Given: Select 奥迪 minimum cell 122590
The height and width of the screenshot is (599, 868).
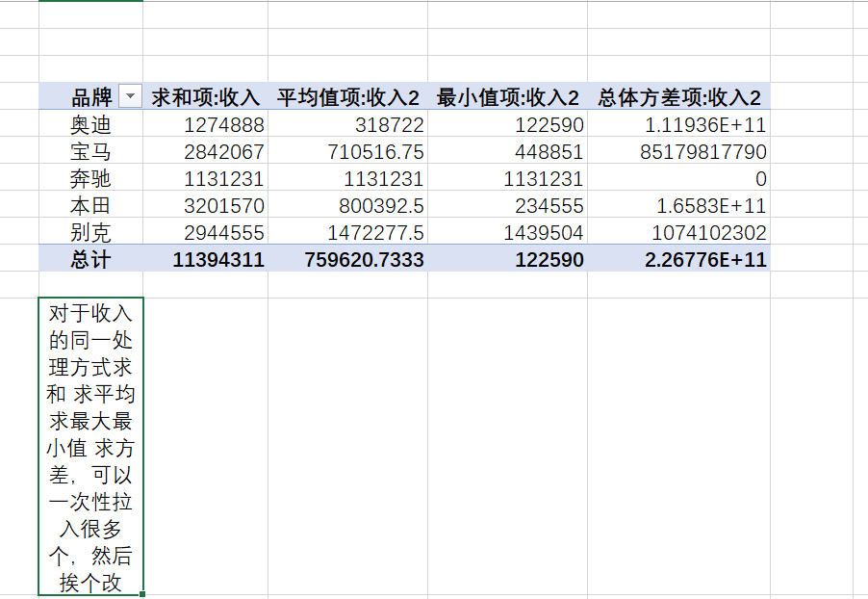Looking at the screenshot, I should (x=508, y=123).
